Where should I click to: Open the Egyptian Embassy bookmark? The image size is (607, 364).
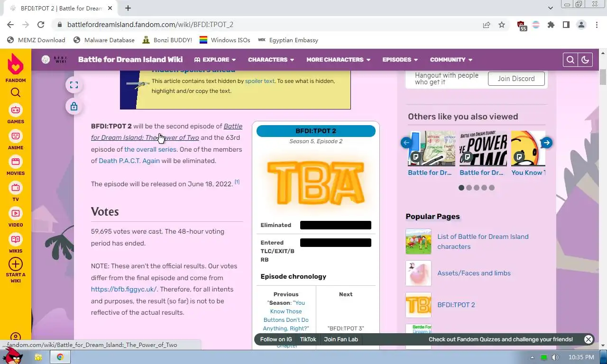pyautogui.click(x=288, y=40)
